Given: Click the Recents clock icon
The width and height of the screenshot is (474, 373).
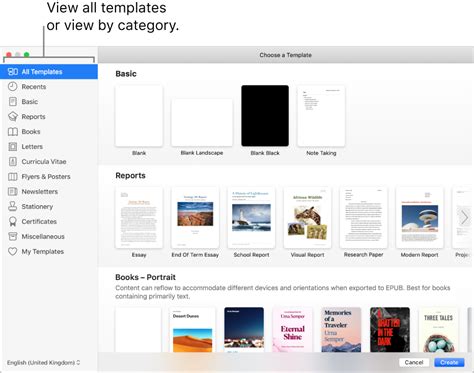Looking at the screenshot, I should point(13,87).
